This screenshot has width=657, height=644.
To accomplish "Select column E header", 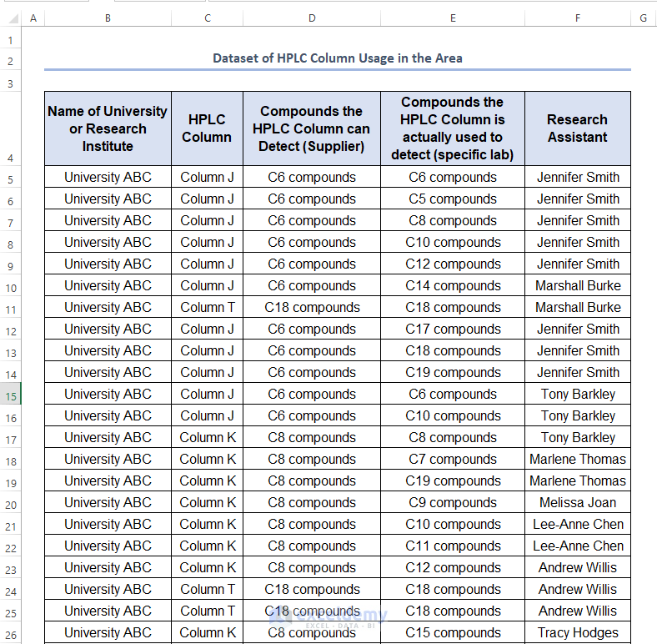I will (453, 18).
